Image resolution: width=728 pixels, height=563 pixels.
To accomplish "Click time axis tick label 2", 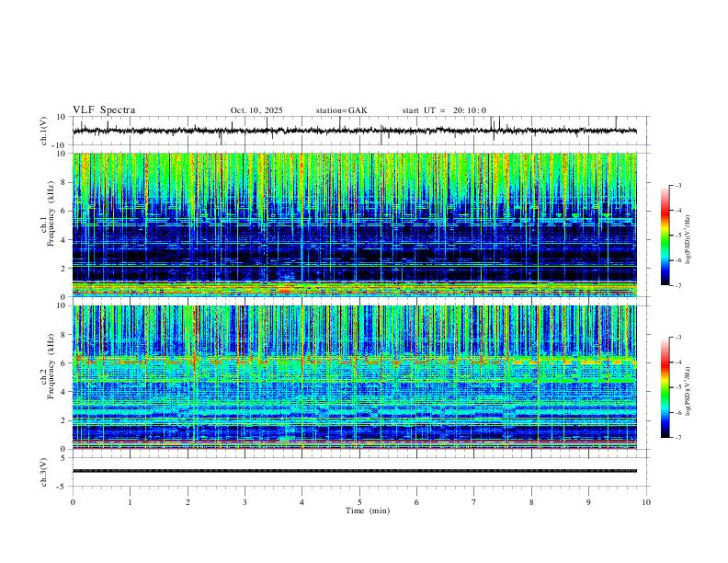I will click(188, 502).
